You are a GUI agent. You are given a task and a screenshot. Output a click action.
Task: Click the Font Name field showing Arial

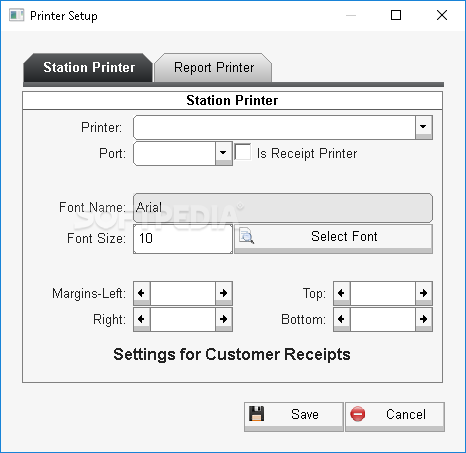283,208
